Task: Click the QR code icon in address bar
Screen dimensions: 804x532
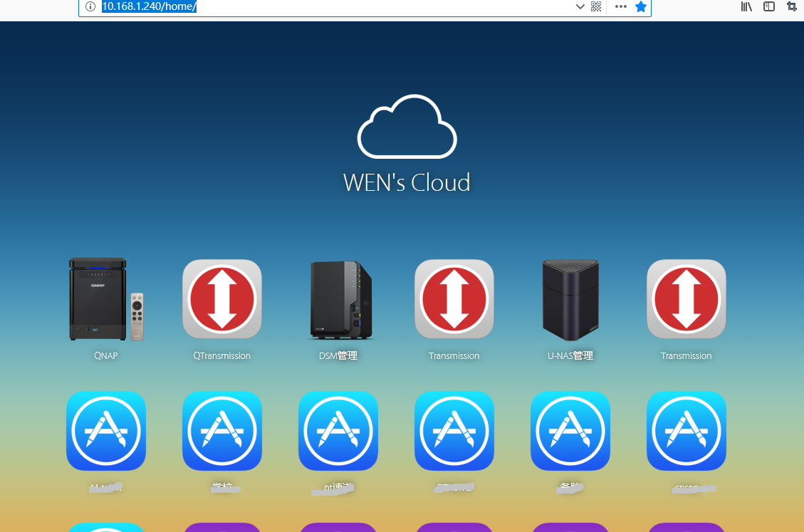Action: point(596,6)
